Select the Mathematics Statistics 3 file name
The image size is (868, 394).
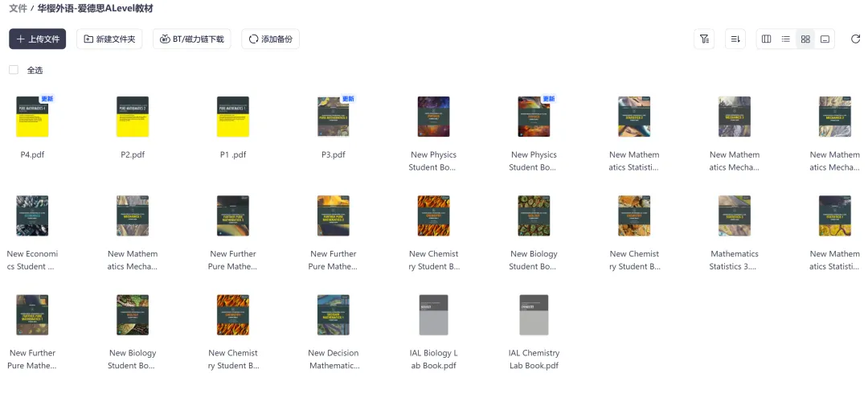pos(734,260)
